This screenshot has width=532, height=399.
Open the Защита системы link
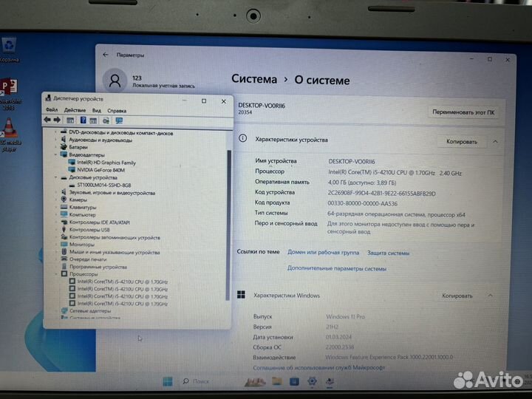tap(388, 253)
